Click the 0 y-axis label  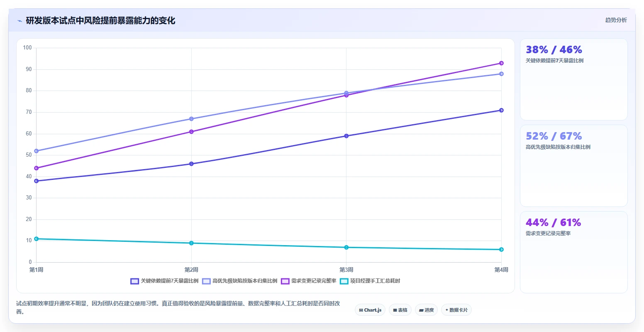pyautogui.click(x=30, y=262)
